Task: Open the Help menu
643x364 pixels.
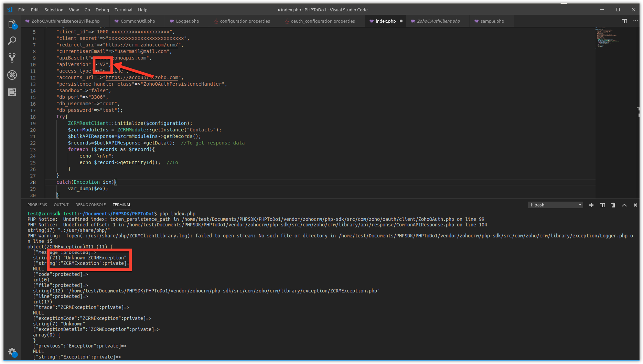Action: point(143,10)
